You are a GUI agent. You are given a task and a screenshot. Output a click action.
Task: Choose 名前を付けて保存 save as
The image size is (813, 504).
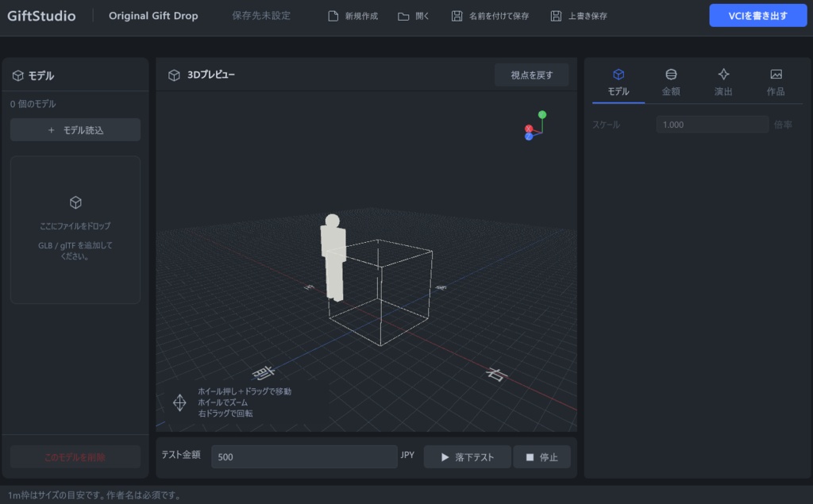point(499,16)
